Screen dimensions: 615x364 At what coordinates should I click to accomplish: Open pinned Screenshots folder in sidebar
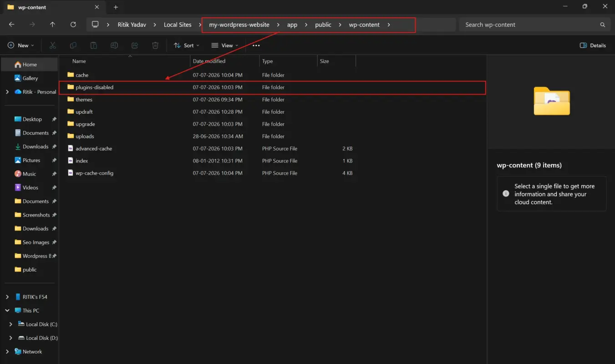[x=36, y=215]
